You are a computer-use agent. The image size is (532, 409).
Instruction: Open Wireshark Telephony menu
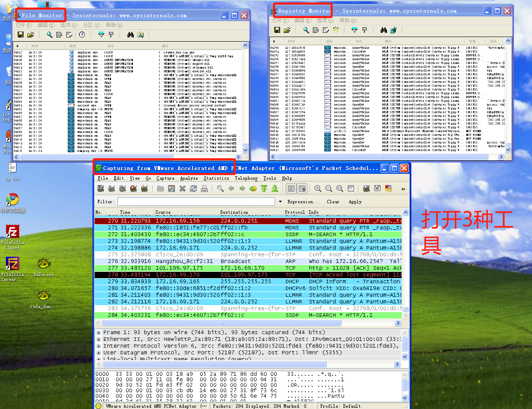coord(246,178)
